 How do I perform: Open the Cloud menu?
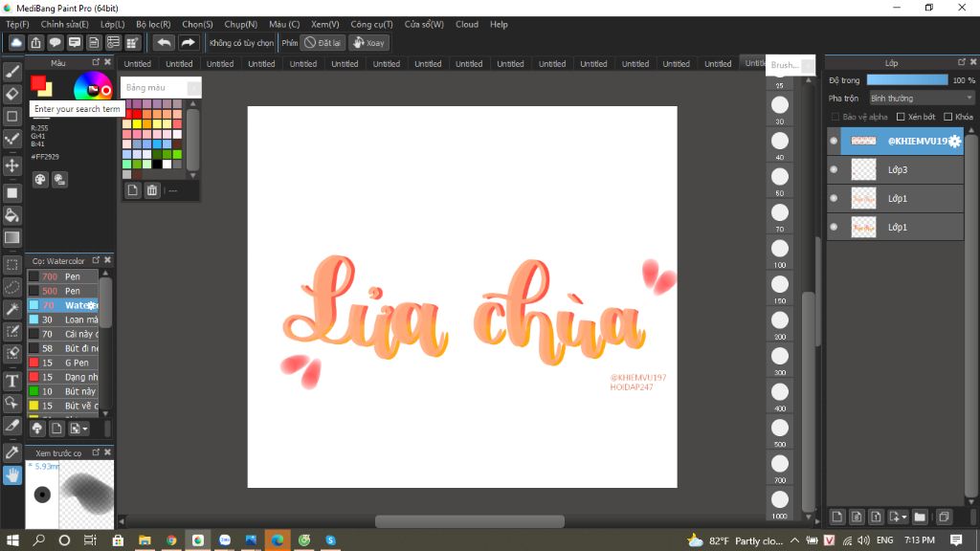[x=467, y=24]
